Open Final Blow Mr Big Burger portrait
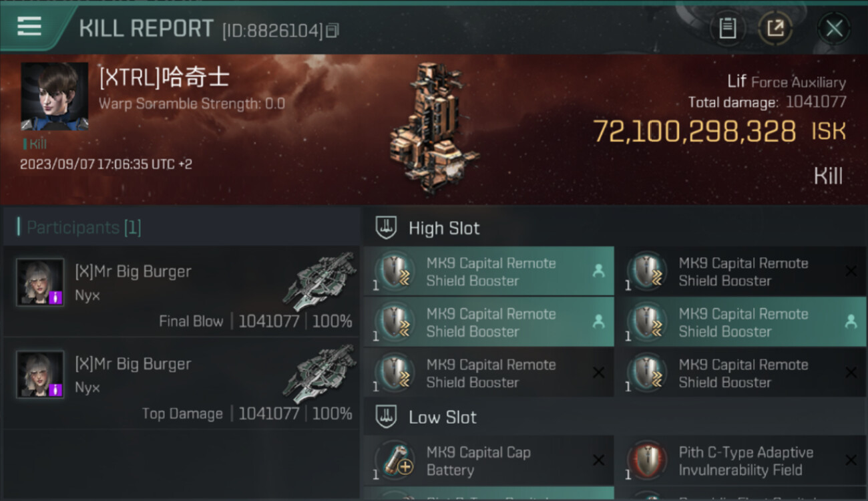Image resolution: width=868 pixels, height=501 pixels. click(40, 282)
